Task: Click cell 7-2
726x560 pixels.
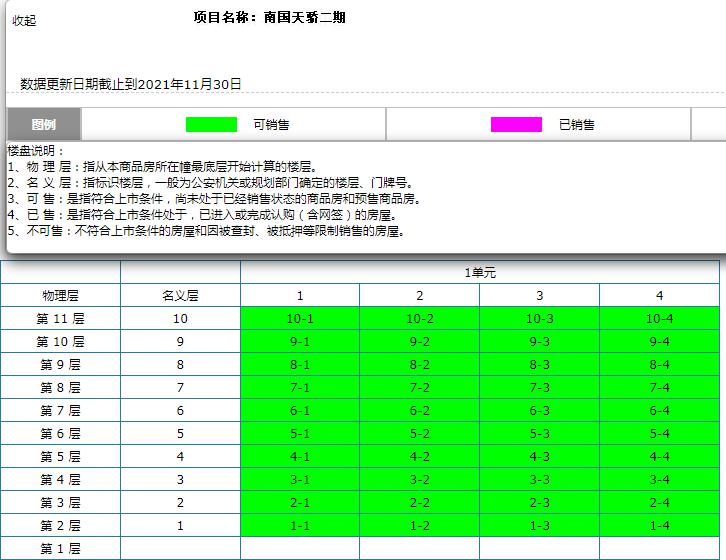Action: click(x=419, y=387)
